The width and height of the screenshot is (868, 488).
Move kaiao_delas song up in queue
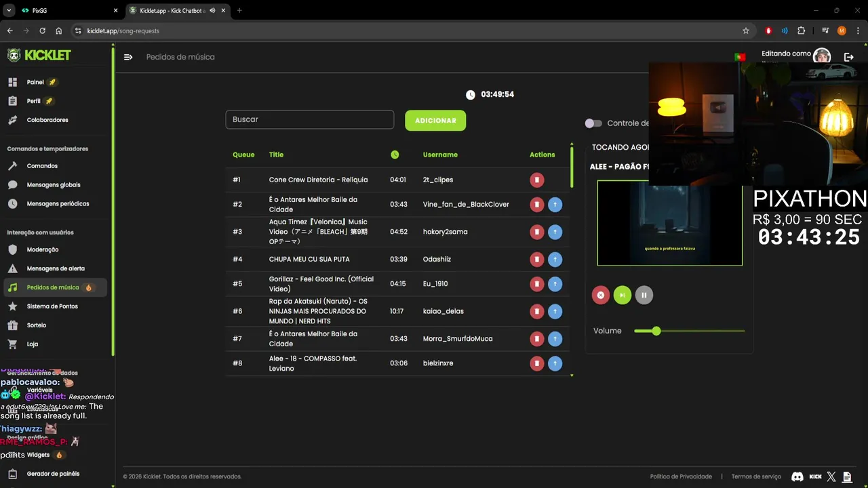(x=555, y=311)
